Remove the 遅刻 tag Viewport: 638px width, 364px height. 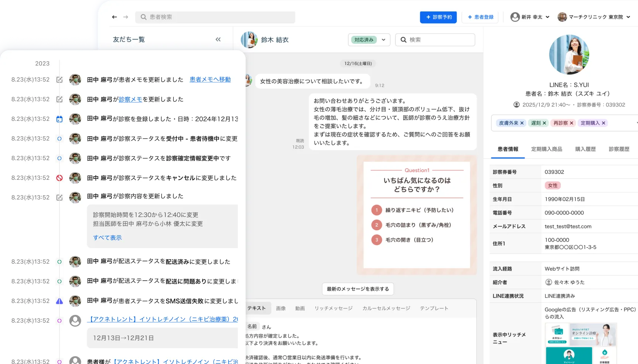tap(544, 123)
